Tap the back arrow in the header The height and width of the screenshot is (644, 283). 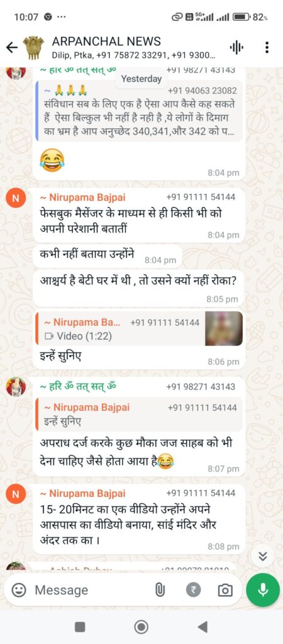(12, 48)
